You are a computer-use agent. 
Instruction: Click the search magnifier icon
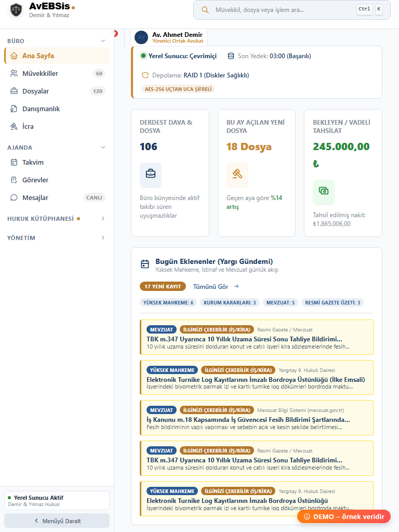click(205, 10)
